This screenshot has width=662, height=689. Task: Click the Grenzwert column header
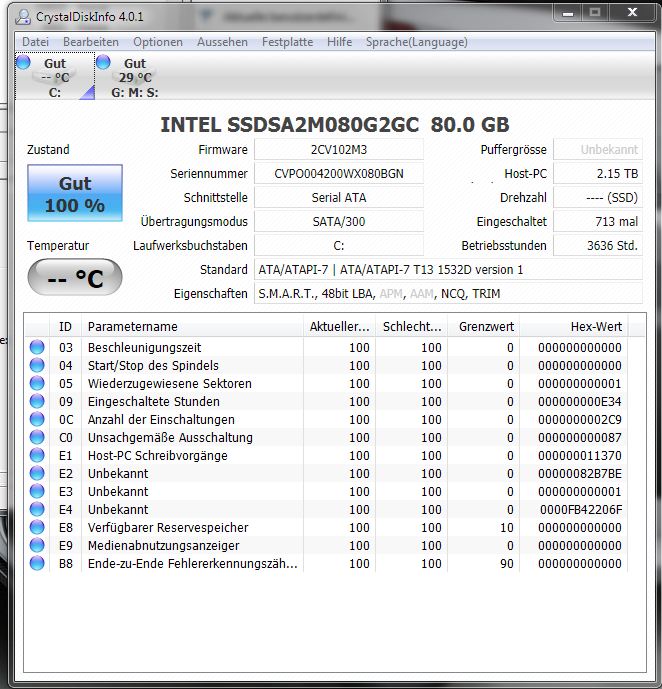click(x=484, y=326)
